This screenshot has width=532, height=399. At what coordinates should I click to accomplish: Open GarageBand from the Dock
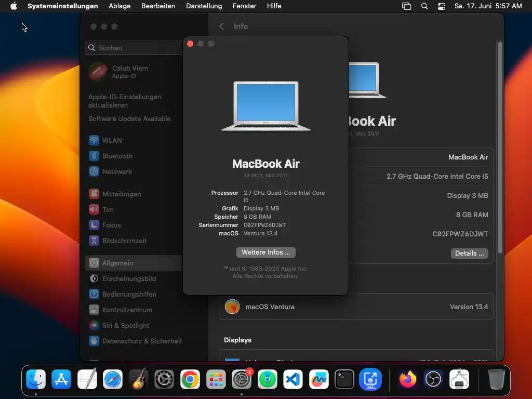138,379
